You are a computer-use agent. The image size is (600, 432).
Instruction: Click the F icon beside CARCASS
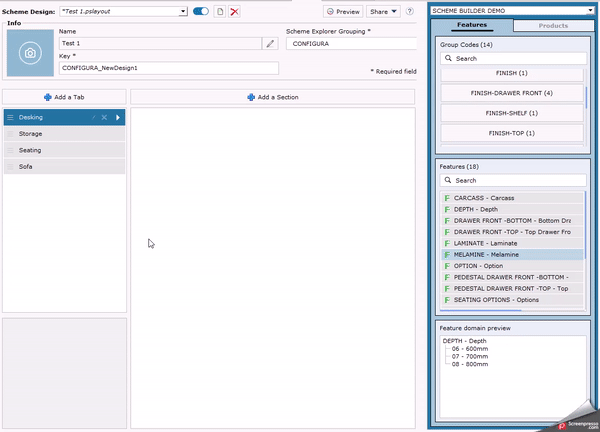[447, 198]
